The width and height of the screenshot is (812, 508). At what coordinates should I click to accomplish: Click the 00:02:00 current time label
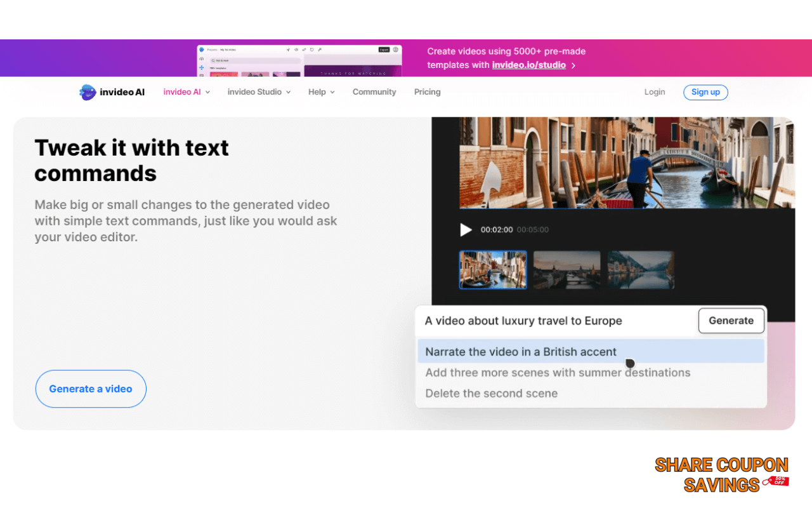click(x=497, y=230)
